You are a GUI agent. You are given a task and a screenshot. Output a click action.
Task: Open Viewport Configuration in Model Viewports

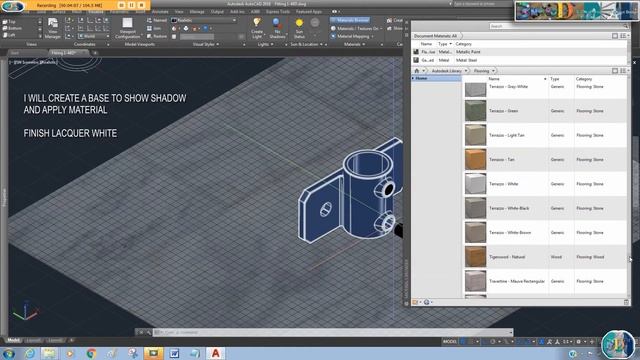point(127,28)
